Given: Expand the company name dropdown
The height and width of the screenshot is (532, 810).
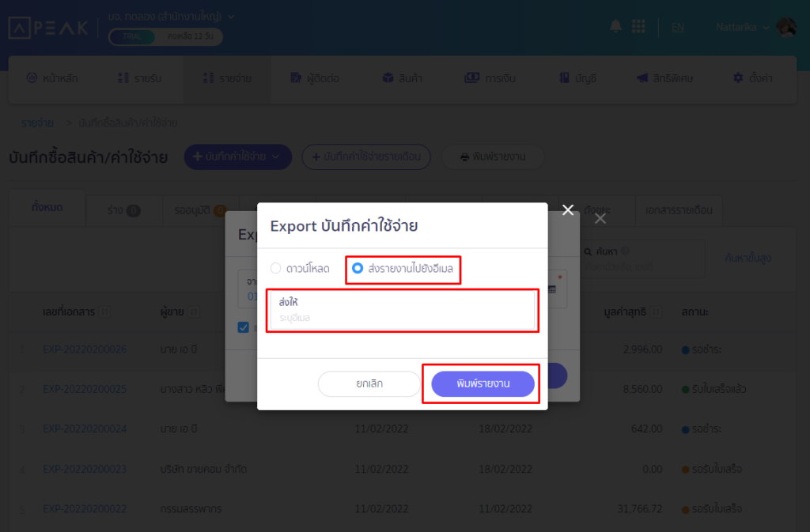Looking at the screenshot, I should click(x=230, y=17).
